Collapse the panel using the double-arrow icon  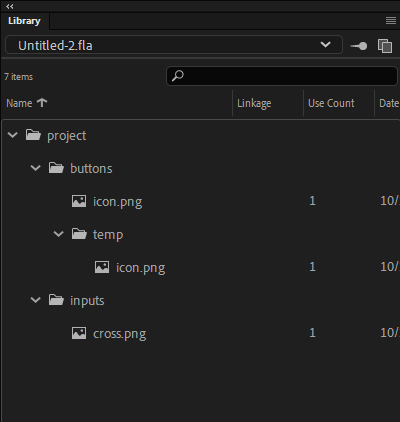click(10, 6)
